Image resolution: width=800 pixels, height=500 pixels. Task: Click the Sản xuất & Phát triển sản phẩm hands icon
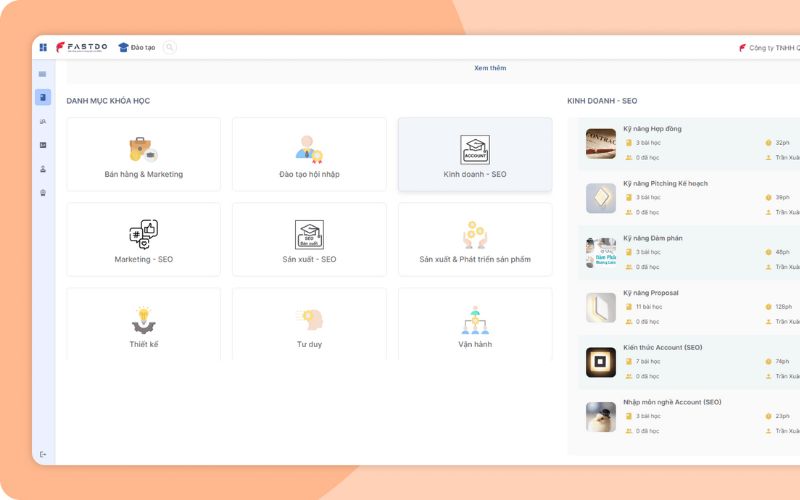[475, 234]
